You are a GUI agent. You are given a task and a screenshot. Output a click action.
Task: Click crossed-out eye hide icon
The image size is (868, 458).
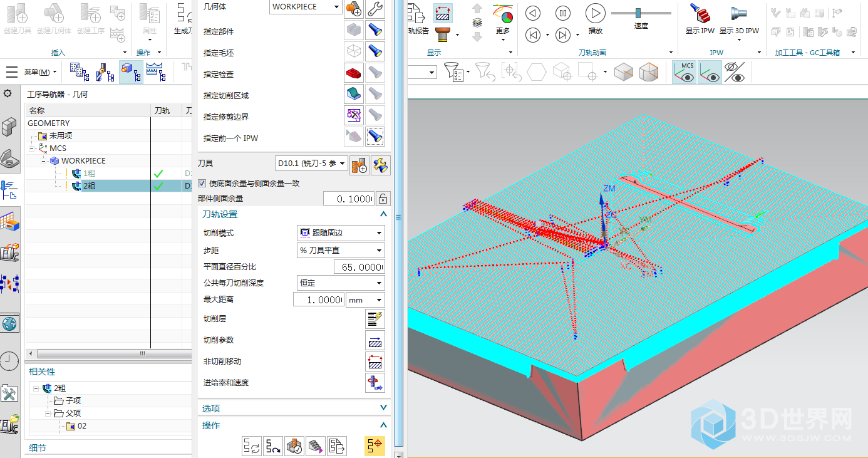point(734,72)
